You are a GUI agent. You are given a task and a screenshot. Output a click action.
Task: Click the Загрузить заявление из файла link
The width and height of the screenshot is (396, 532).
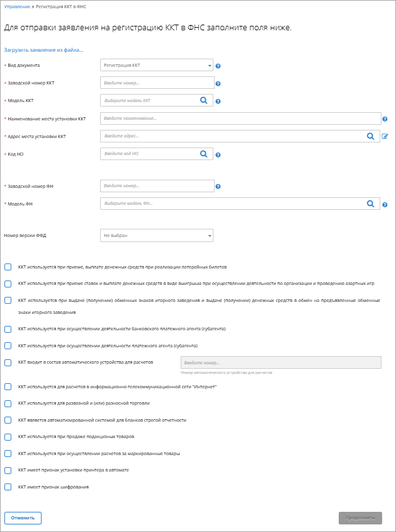click(x=43, y=50)
